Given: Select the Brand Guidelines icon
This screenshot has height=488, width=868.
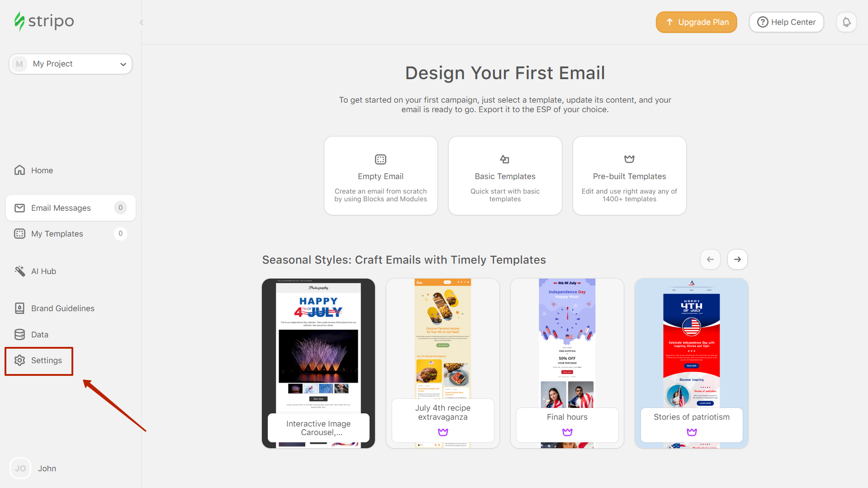Looking at the screenshot, I should 19,308.
